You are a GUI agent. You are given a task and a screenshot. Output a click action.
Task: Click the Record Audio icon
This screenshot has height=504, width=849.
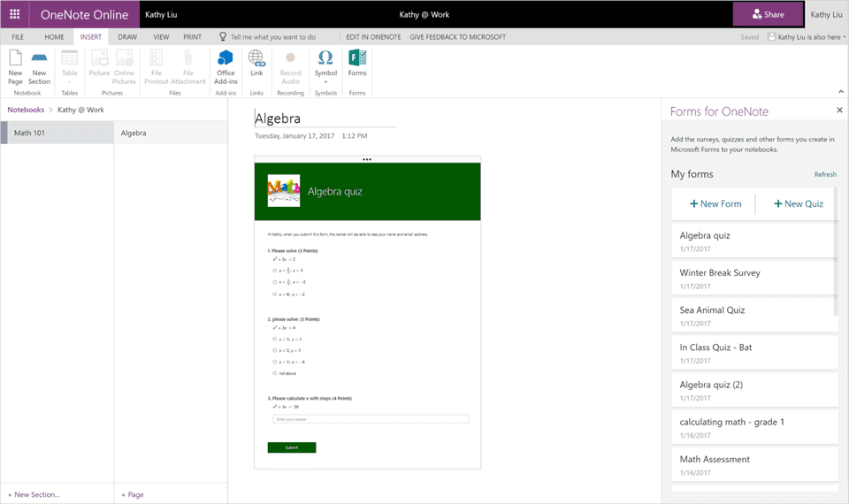290,58
